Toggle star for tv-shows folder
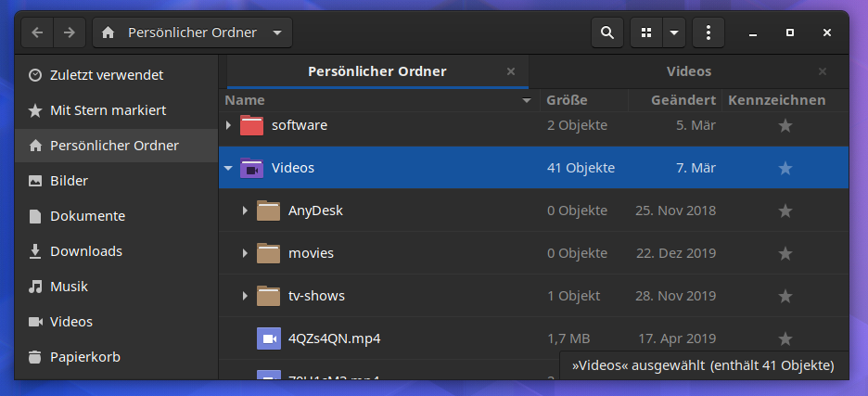Viewport: 868px width, 396px height. (785, 296)
